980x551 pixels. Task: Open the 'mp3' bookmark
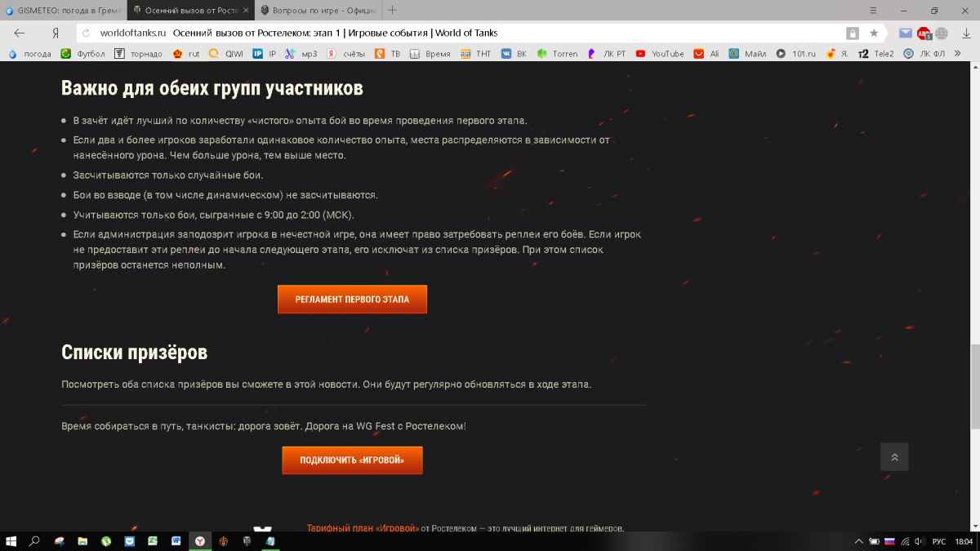[x=301, y=54]
